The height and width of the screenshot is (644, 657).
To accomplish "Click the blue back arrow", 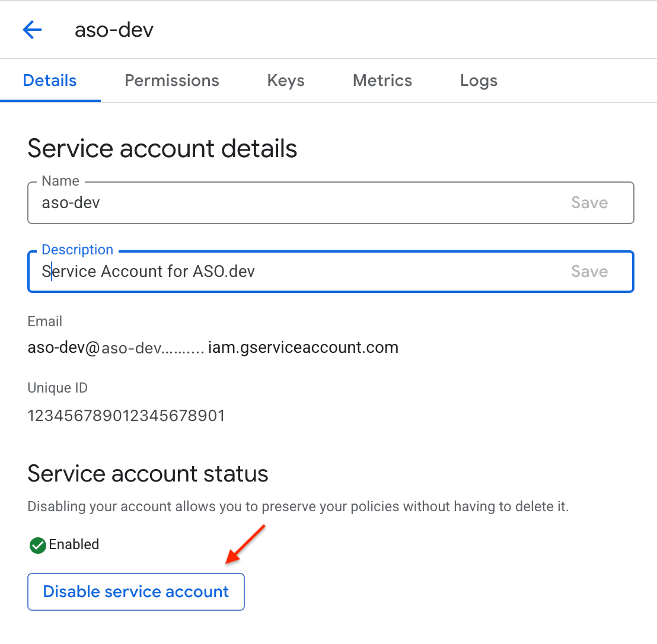I will pos(32,30).
